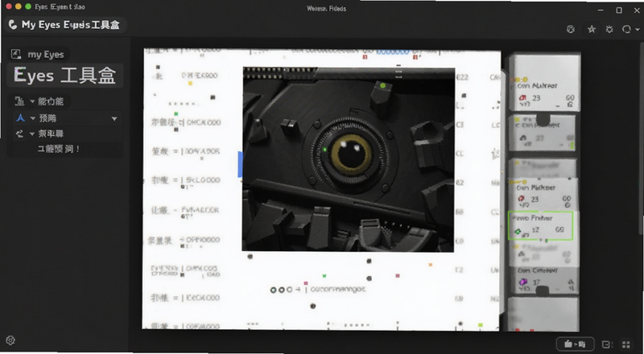Switch to grid view icon in bottom bar
The height and width of the screenshot is (354, 644).
point(626,344)
